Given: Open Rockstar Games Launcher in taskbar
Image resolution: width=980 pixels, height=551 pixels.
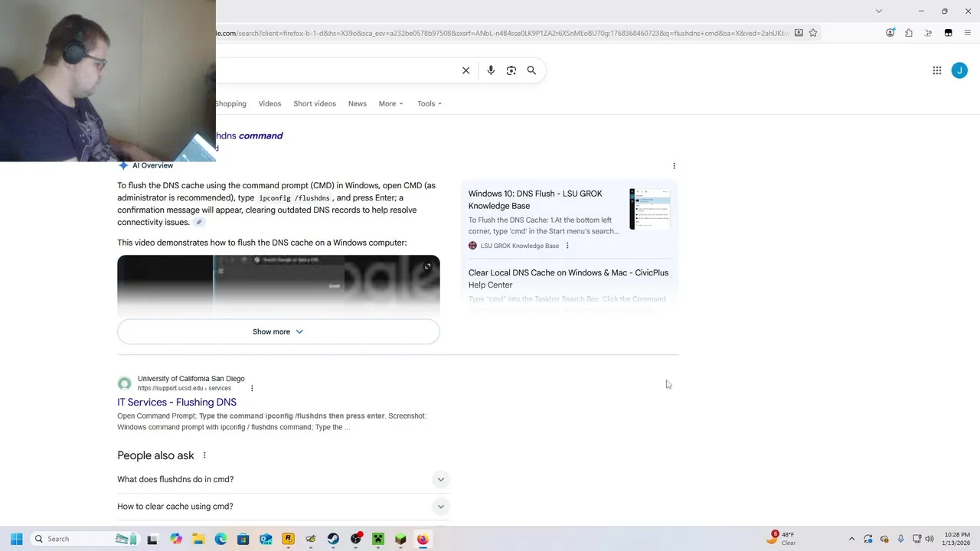Looking at the screenshot, I should (x=288, y=539).
